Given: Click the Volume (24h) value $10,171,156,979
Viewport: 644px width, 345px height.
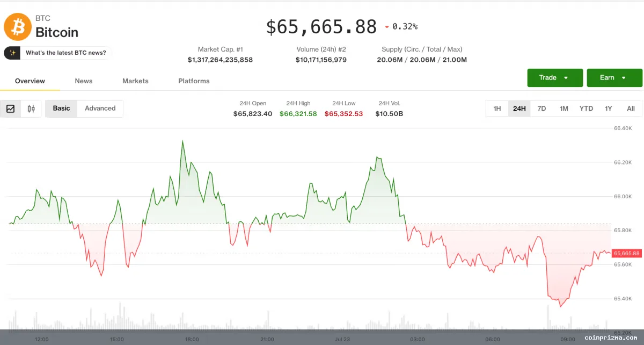Looking at the screenshot, I should pyautogui.click(x=321, y=60).
